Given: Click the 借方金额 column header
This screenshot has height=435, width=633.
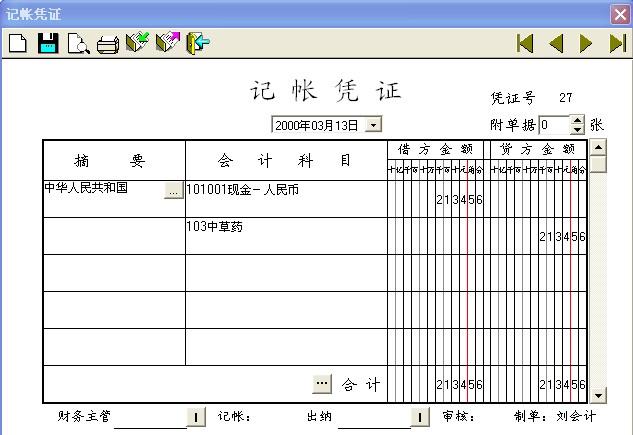Looking at the screenshot, I should (x=435, y=149).
